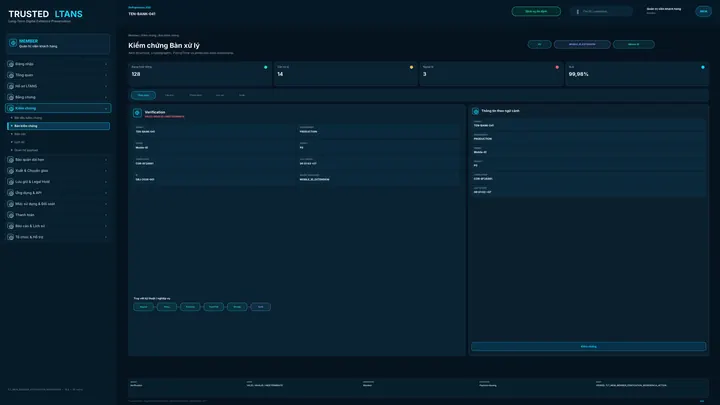Click Mobile ID in the context info panel
Image resolution: width=720 pixels, height=405 pixels.
(x=480, y=152)
